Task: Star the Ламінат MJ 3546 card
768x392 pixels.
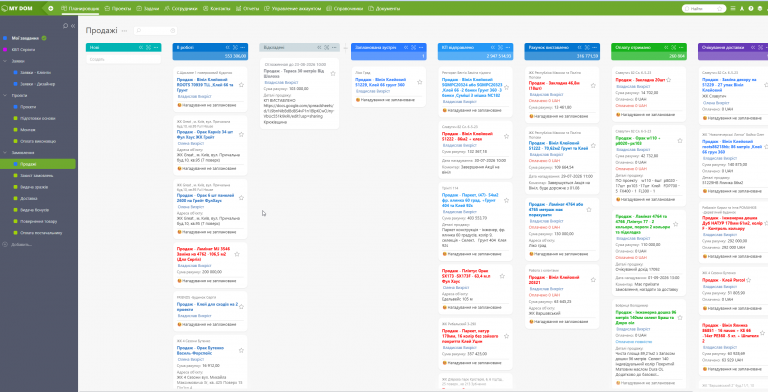Action: coord(237,254)
